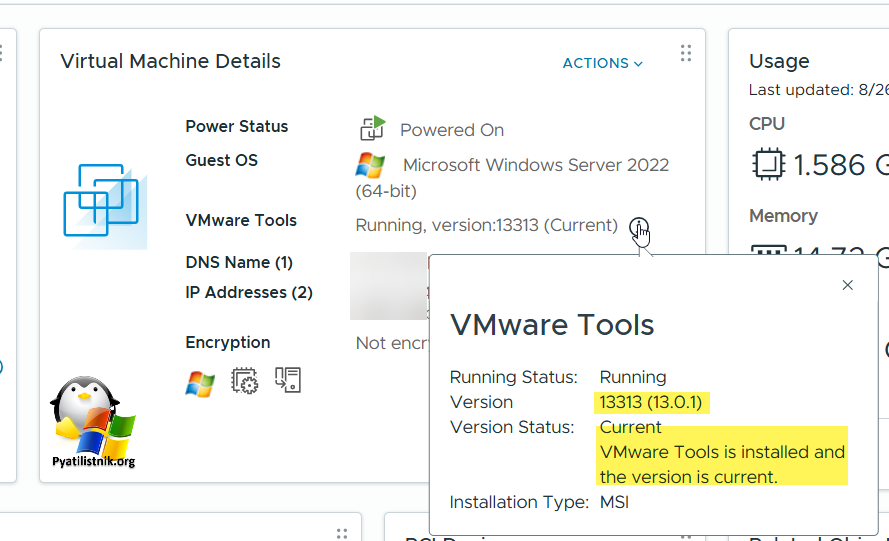Click the 'Guest OS' label
Screen dimensions: 889x541
[x=221, y=160]
